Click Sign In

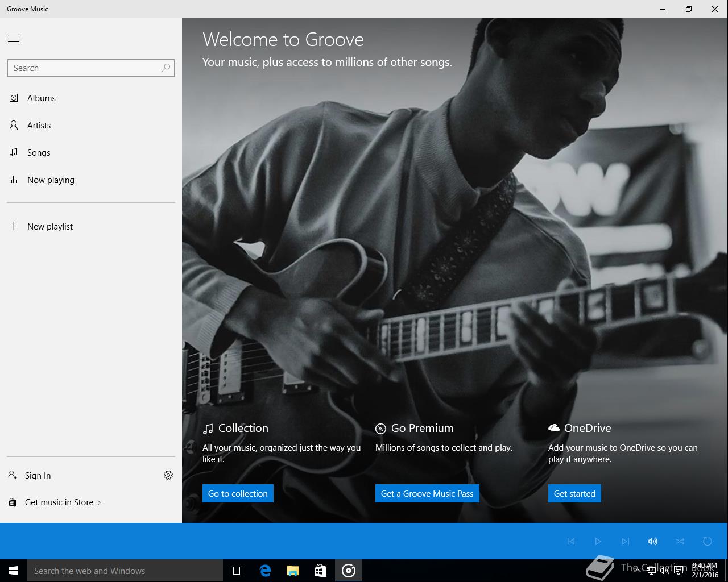pos(38,476)
